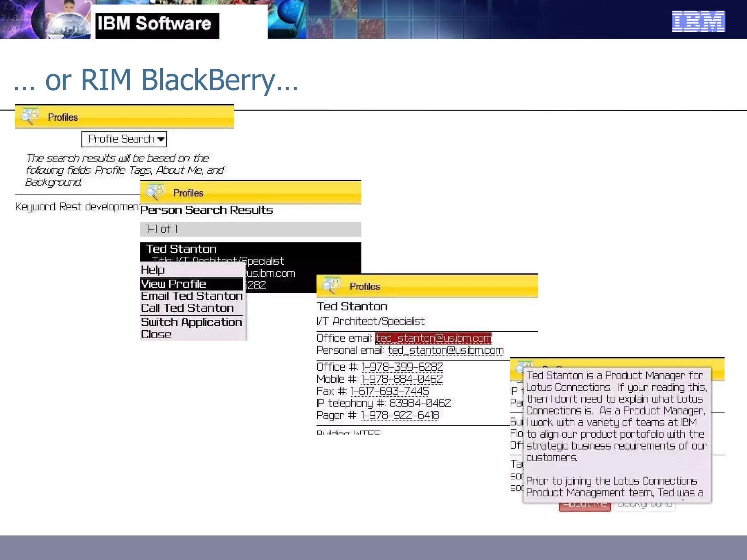Click IP telephony number 83984-0462
Viewport: 747px width, 560px height.
pyautogui.click(x=420, y=403)
